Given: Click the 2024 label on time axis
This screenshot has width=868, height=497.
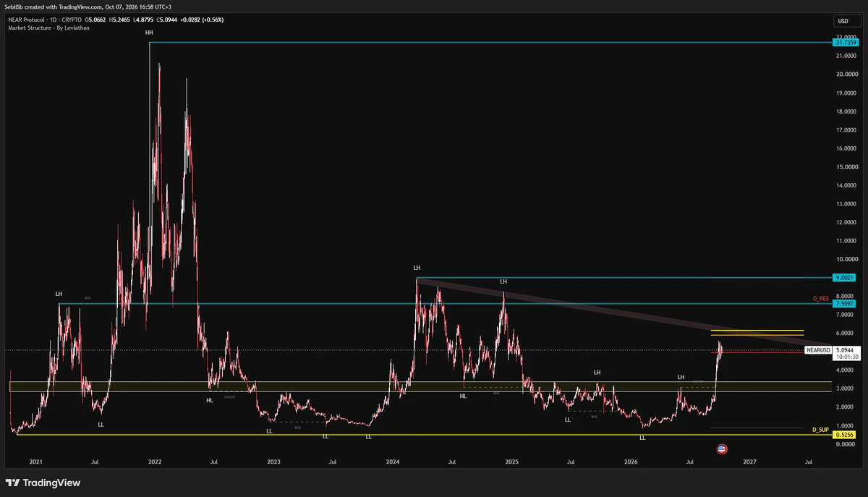Looking at the screenshot, I should click(393, 461).
